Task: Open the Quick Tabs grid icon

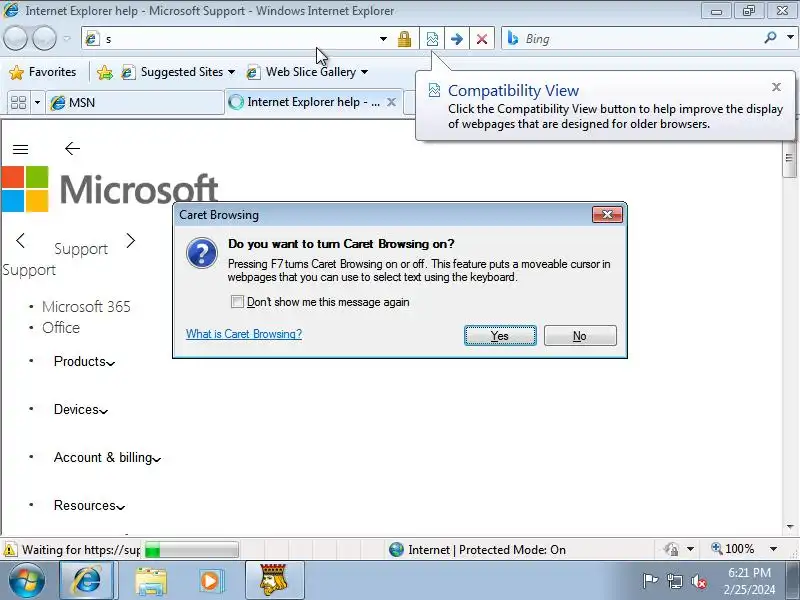Action: pos(18,103)
